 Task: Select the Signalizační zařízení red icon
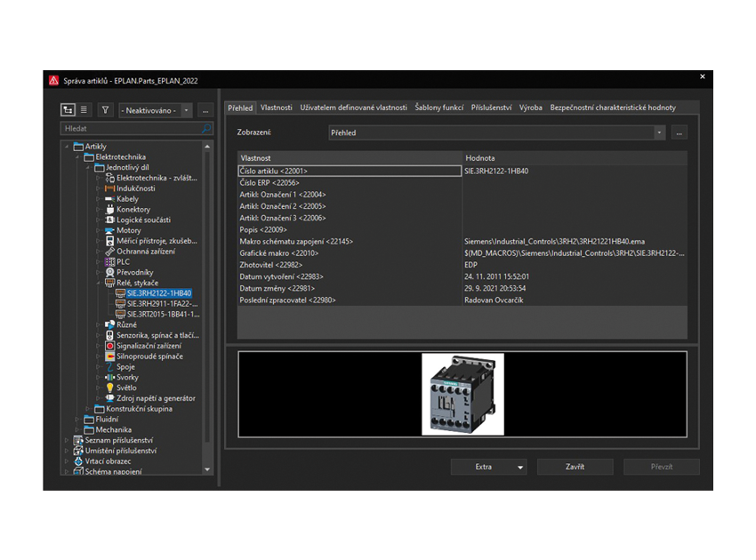coord(110,346)
